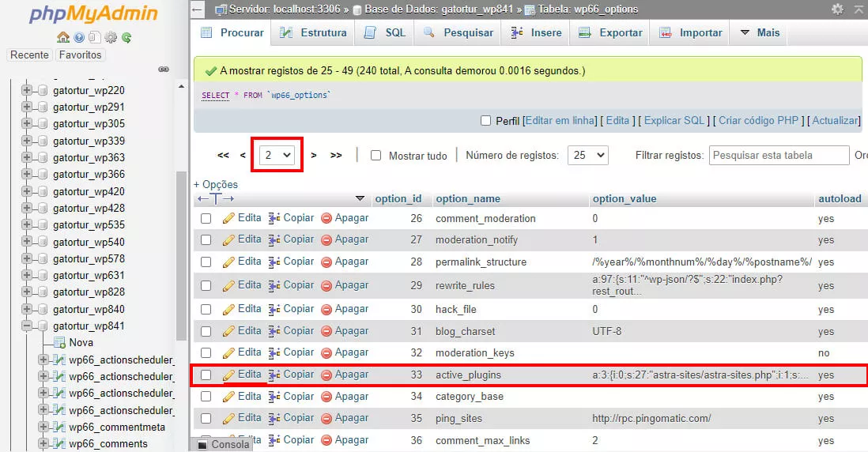This screenshot has height=452, width=868.
Task: Open the Número de registos dropdown
Action: pyautogui.click(x=588, y=156)
